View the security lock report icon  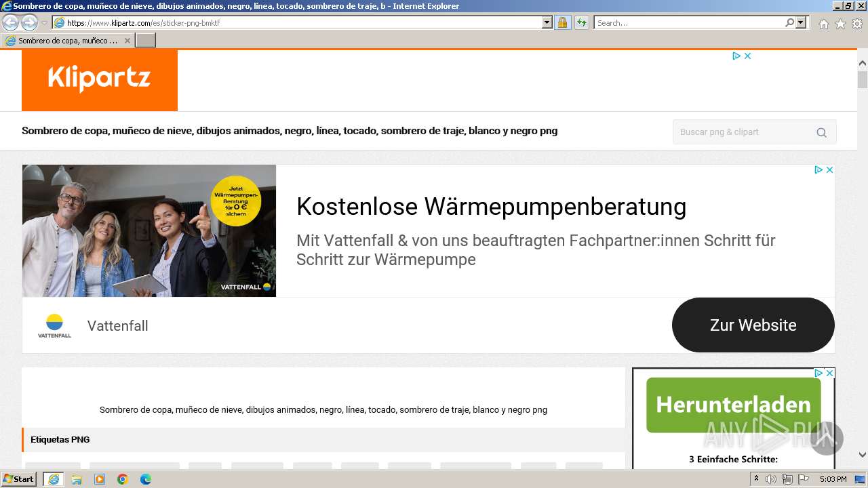(562, 22)
